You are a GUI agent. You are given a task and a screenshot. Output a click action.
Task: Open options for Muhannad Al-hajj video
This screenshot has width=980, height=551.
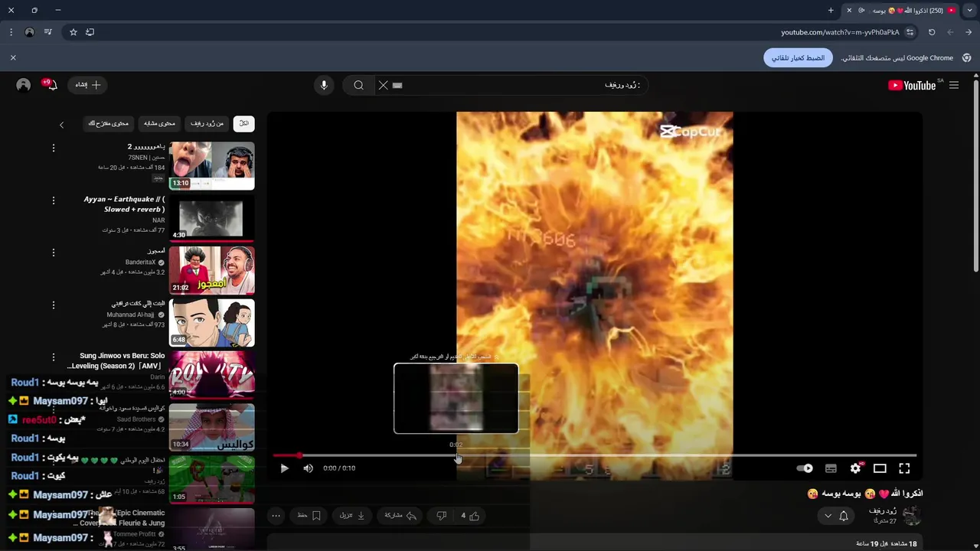tap(54, 305)
